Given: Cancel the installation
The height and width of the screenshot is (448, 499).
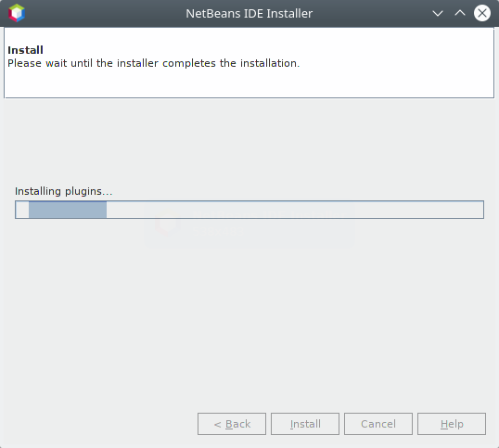Looking at the screenshot, I should [378, 424].
